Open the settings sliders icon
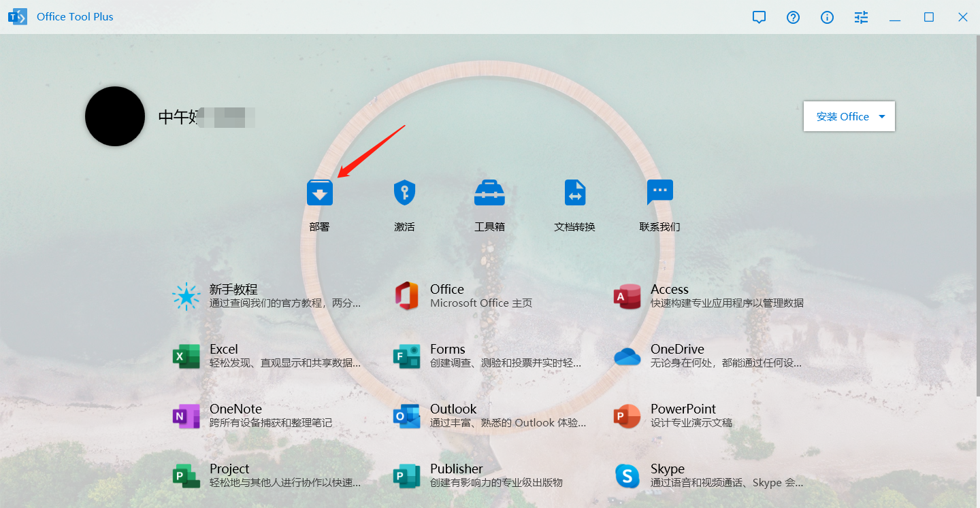 pyautogui.click(x=861, y=18)
